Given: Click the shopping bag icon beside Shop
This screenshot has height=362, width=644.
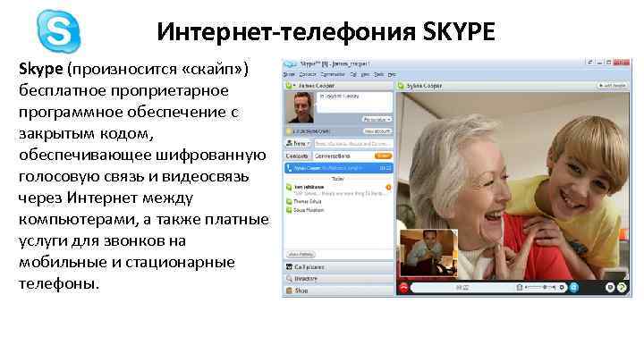Looking at the screenshot, I should pos(289,290).
